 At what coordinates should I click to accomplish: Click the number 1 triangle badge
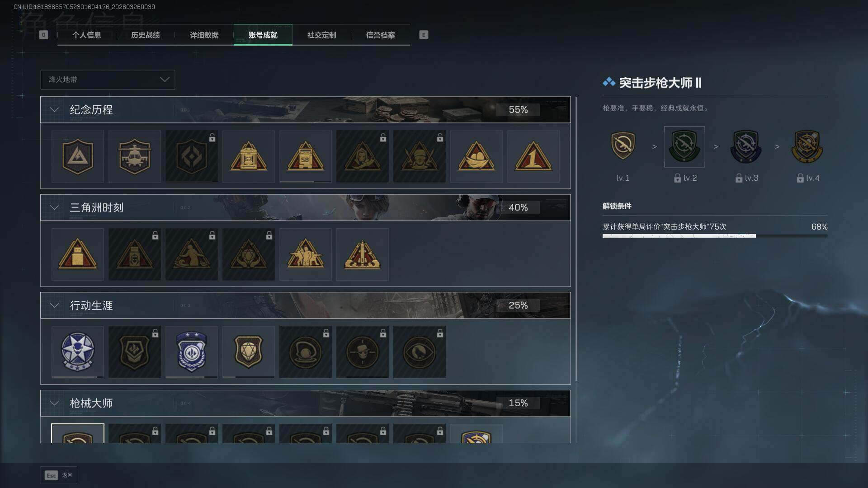533,156
